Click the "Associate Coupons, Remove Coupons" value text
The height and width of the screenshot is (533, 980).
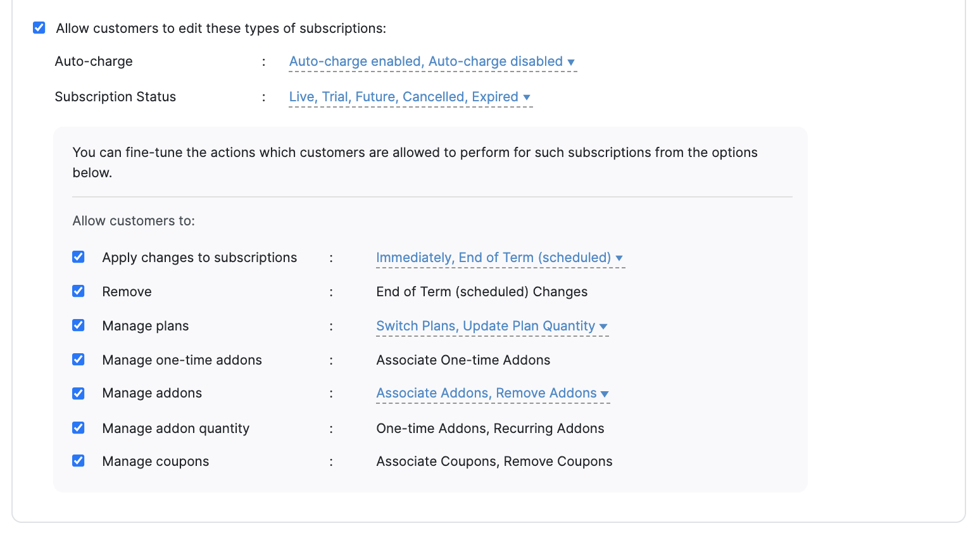tap(494, 461)
